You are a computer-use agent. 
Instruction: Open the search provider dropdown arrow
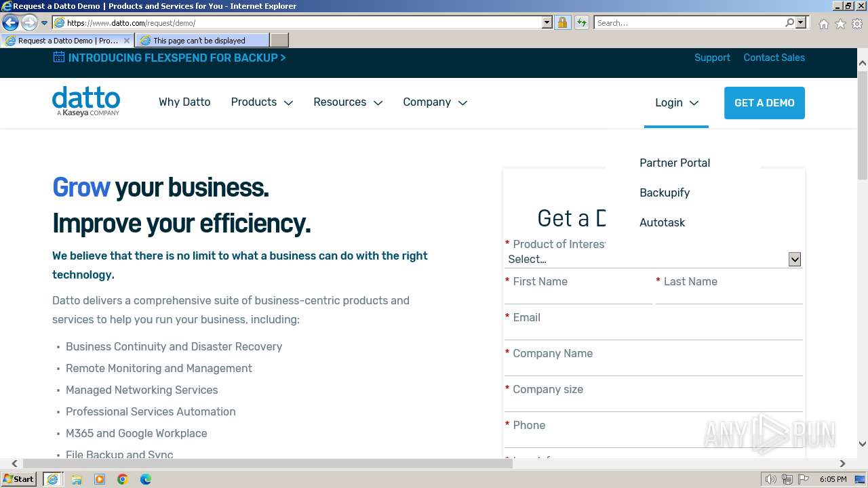tap(801, 23)
